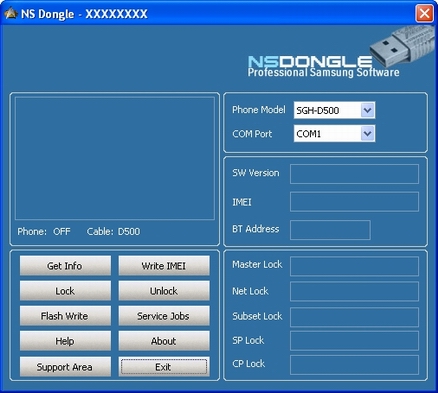Image resolution: width=438 pixels, height=393 pixels.
Task: Click the NS Dongle title bar icon
Action: pyautogui.click(x=11, y=13)
